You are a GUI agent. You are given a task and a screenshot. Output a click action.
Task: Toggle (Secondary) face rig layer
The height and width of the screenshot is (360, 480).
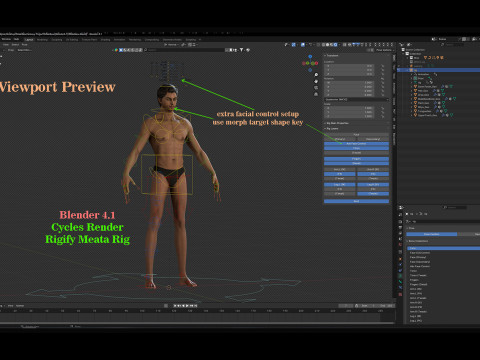[x=373, y=139]
